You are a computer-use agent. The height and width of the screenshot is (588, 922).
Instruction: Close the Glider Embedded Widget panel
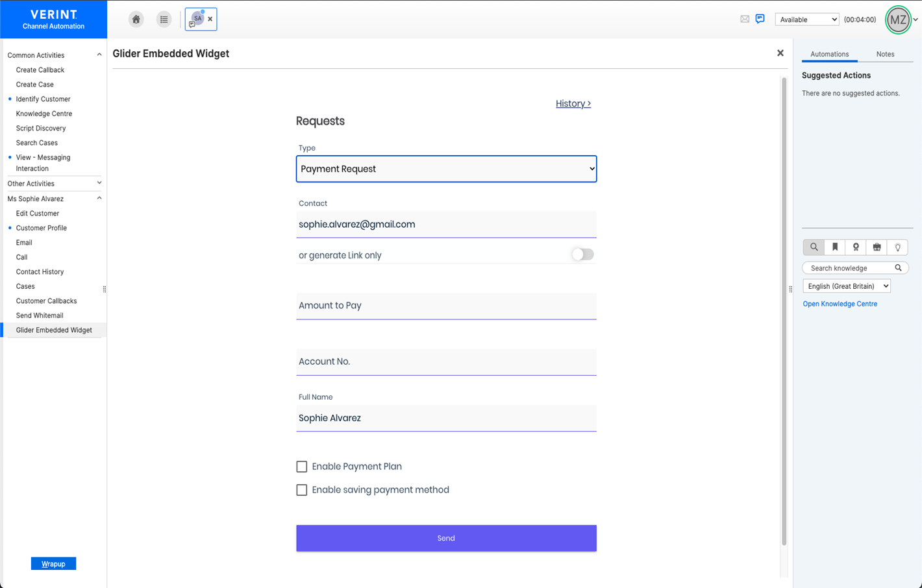tap(780, 53)
